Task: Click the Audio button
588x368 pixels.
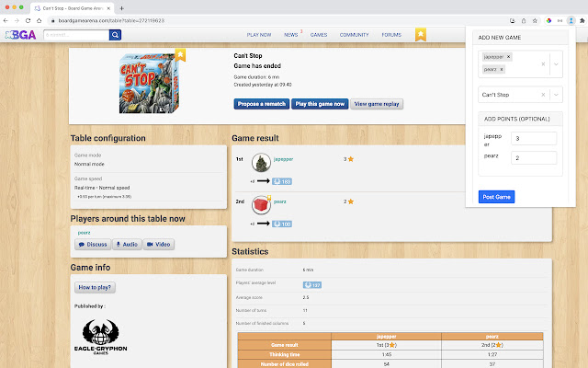Action: click(127, 245)
